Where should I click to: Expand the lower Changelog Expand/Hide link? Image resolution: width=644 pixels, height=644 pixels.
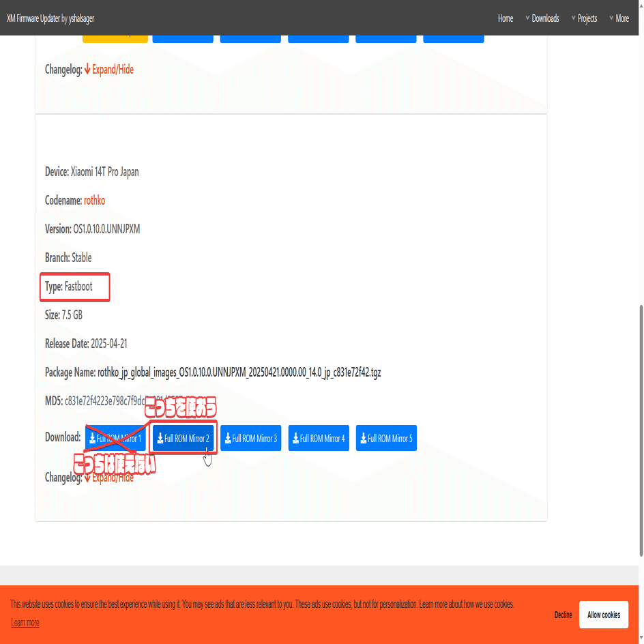pos(109,478)
